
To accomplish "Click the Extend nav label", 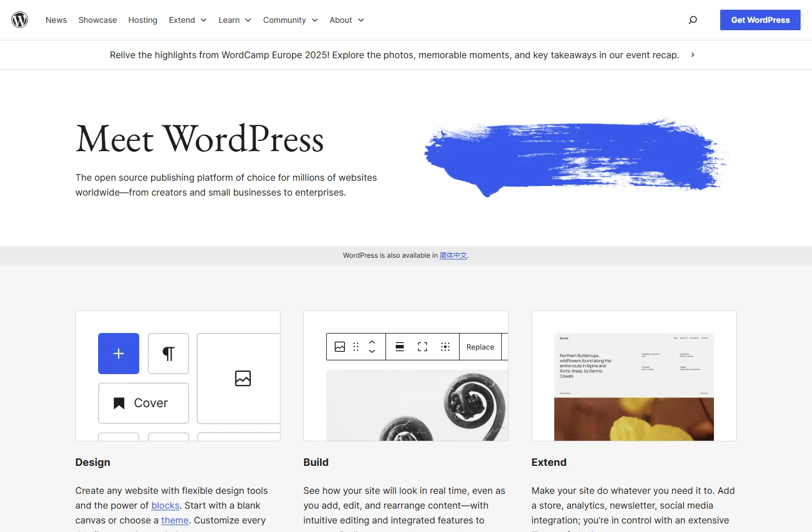I will point(182,20).
